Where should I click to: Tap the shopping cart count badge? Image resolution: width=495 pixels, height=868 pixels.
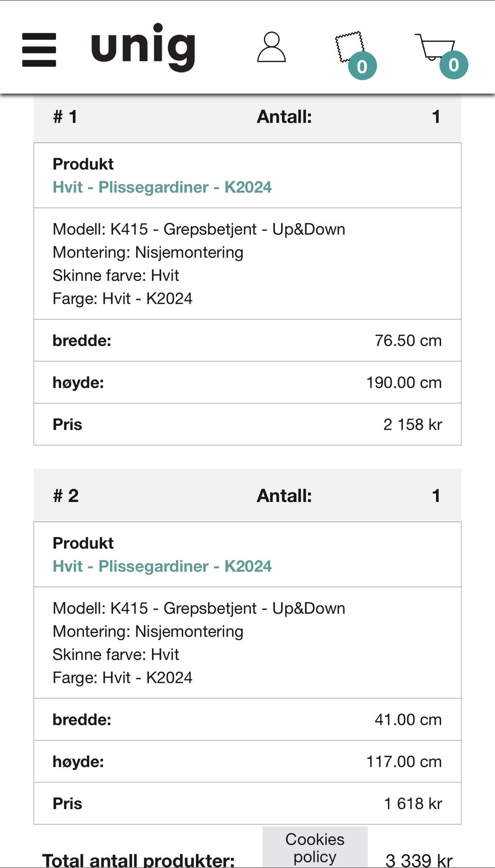click(x=454, y=65)
